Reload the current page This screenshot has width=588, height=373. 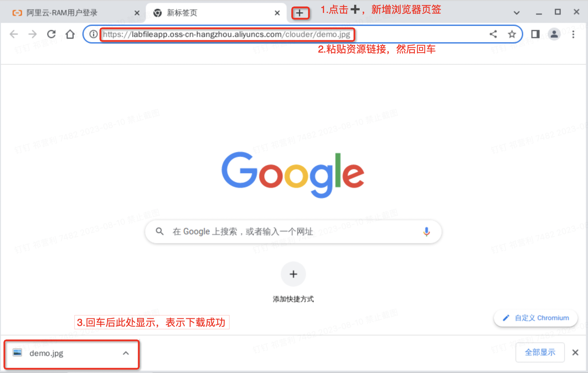click(51, 34)
